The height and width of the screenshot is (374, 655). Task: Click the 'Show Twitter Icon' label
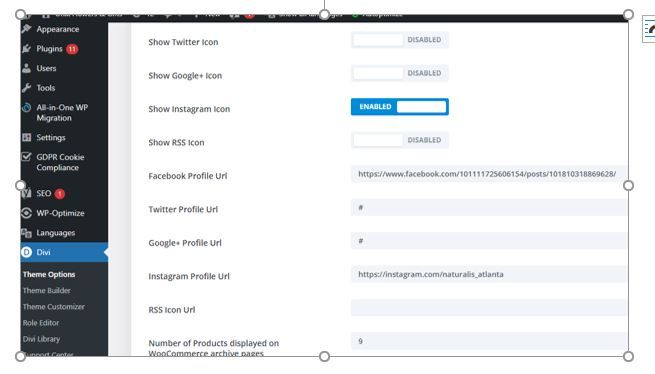[x=183, y=42]
